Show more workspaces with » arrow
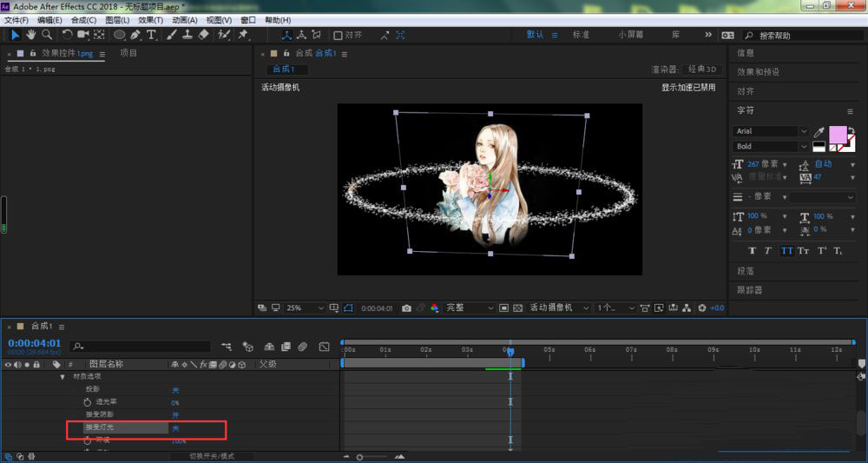This screenshot has width=868, height=463. pyautogui.click(x=708, y=35)
